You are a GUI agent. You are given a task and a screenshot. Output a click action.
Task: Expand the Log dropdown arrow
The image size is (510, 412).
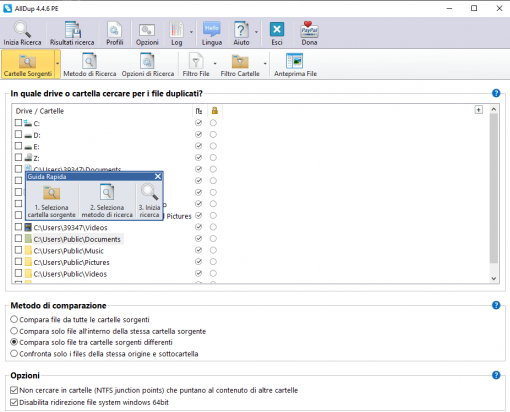[191, 32]
